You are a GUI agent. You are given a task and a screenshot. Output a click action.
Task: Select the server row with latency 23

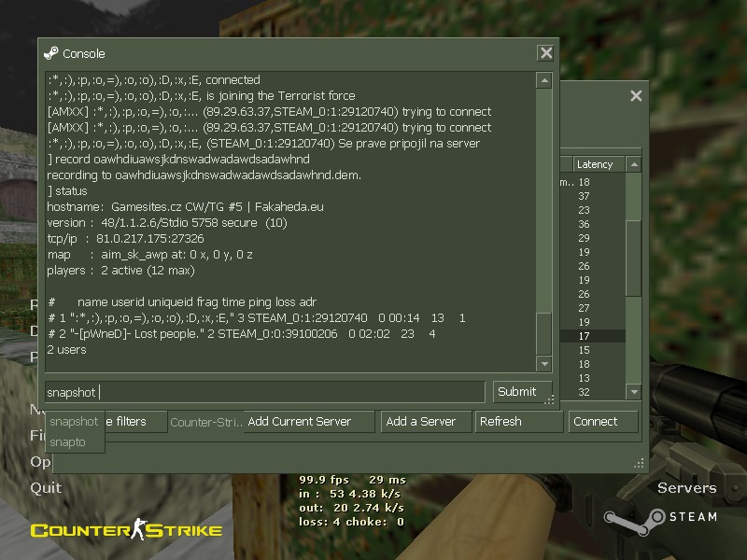tap(593, 210)
